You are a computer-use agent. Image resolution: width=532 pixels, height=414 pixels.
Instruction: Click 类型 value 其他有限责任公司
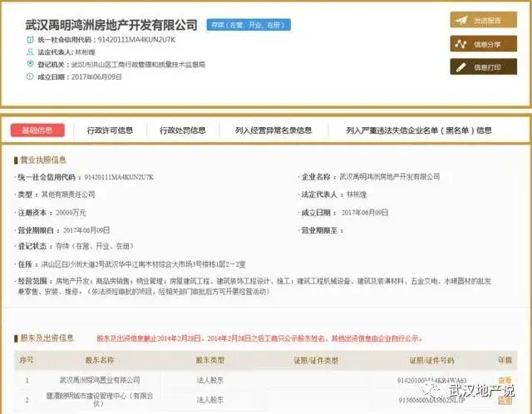pos(68,195)
